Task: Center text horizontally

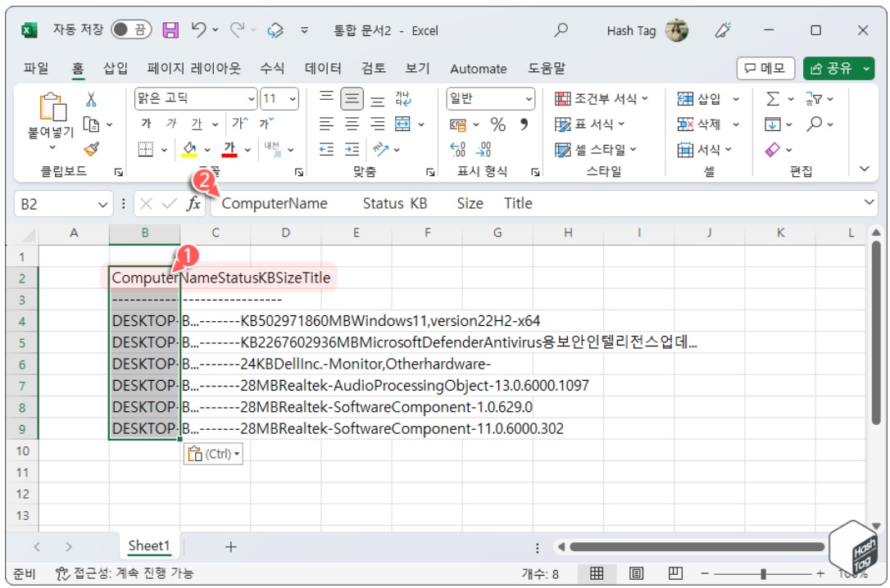Action: (352, 124)
